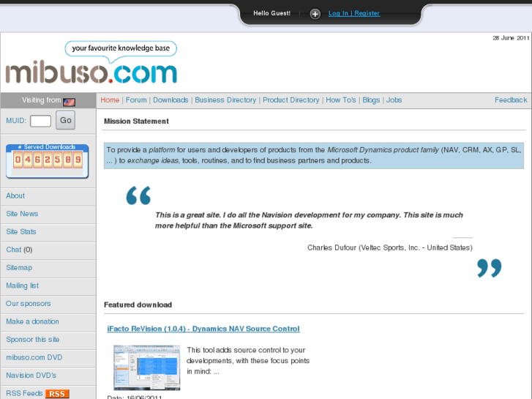Open the About sidebar link
The image size is (532, 399).
[x=15, y=195]
